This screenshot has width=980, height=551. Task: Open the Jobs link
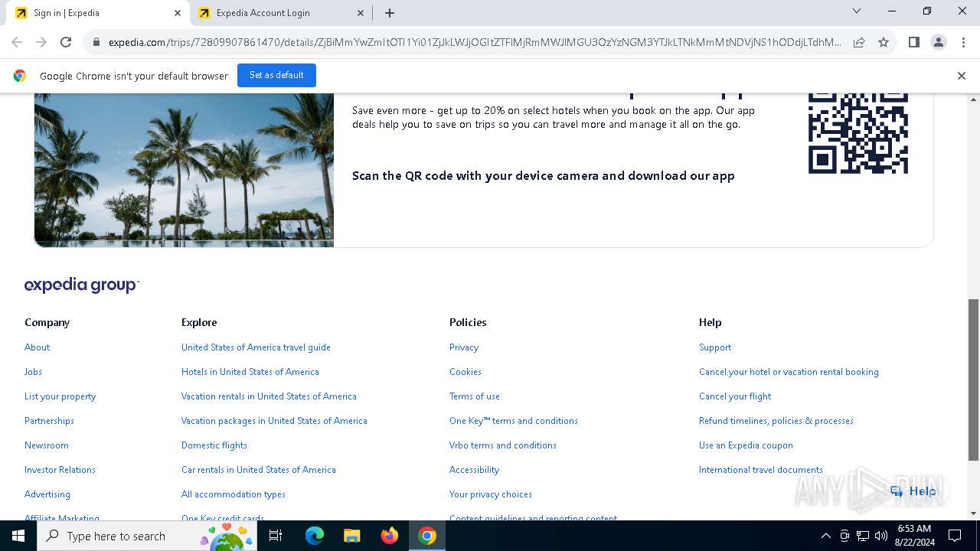(33, 372)
